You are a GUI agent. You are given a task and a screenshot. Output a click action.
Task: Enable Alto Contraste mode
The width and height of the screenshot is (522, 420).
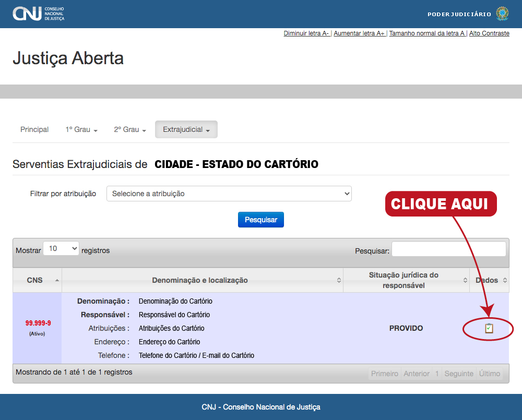point(489,33)
